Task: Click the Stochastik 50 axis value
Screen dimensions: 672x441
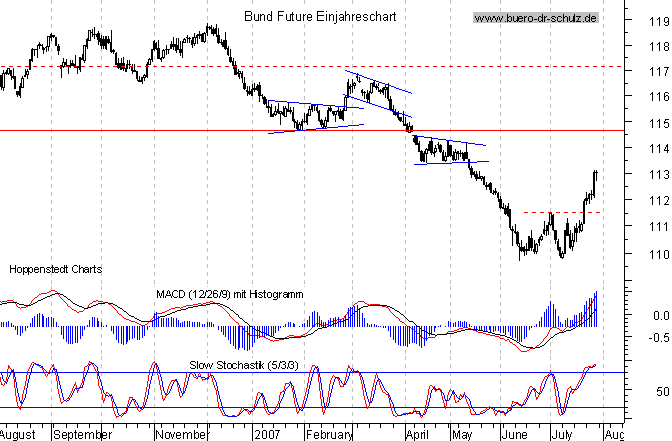Action: point(663,391)
